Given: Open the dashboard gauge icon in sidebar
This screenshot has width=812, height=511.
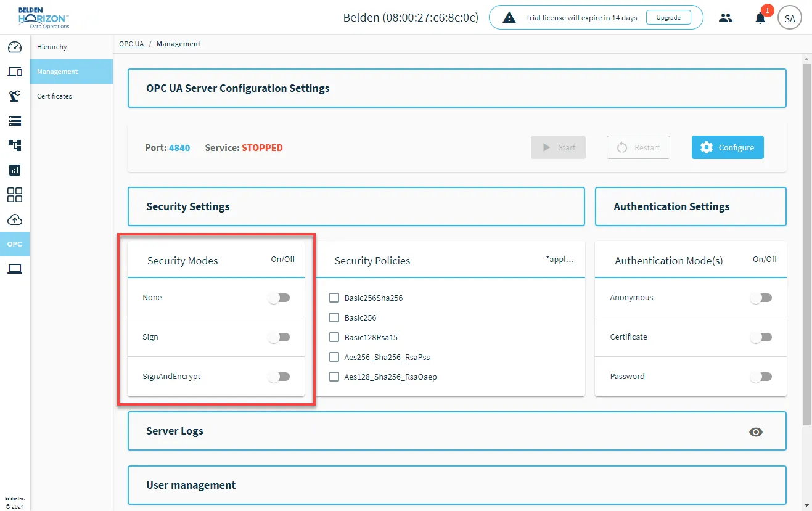Looking at the screenshot, I should tap(15, 47).
